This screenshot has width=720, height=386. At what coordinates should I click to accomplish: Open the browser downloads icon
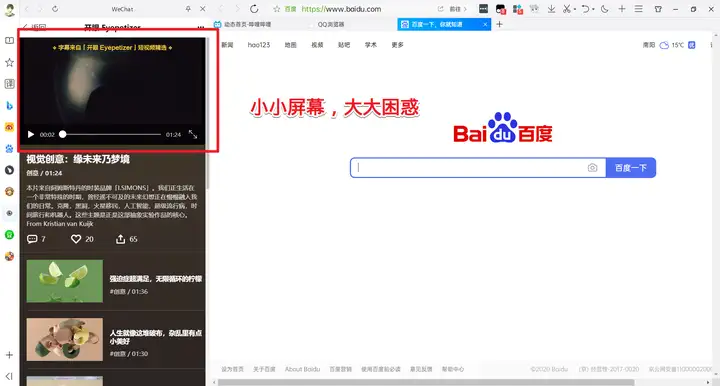pos(551,9)
